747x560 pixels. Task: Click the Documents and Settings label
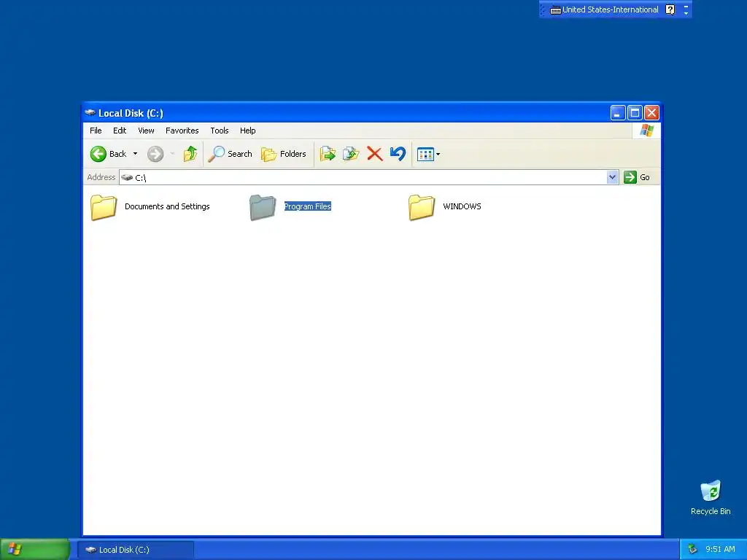tap(167, 206)
